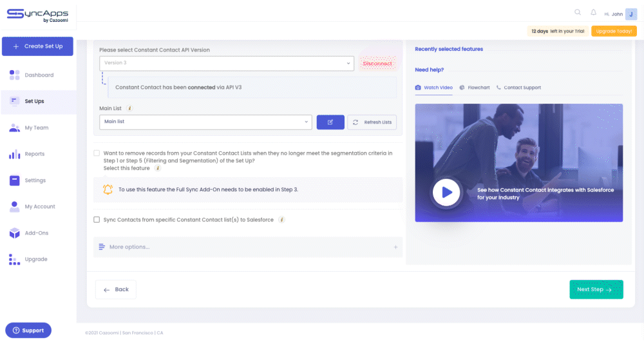Check Sync Contacts from specific Constant Contact lists
Viewport: 644px width, 349px height.
pos(97,220)
